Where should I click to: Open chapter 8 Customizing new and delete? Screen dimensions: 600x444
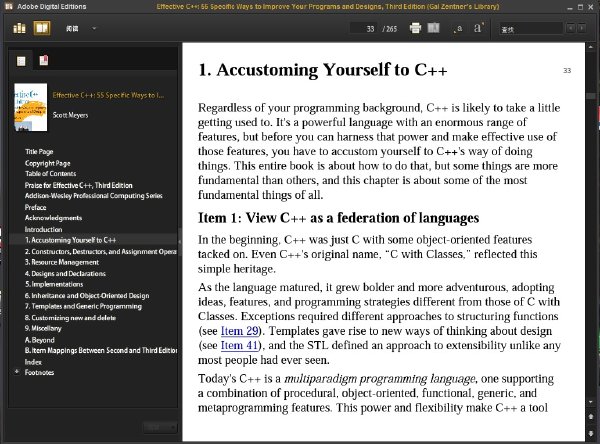70,318
